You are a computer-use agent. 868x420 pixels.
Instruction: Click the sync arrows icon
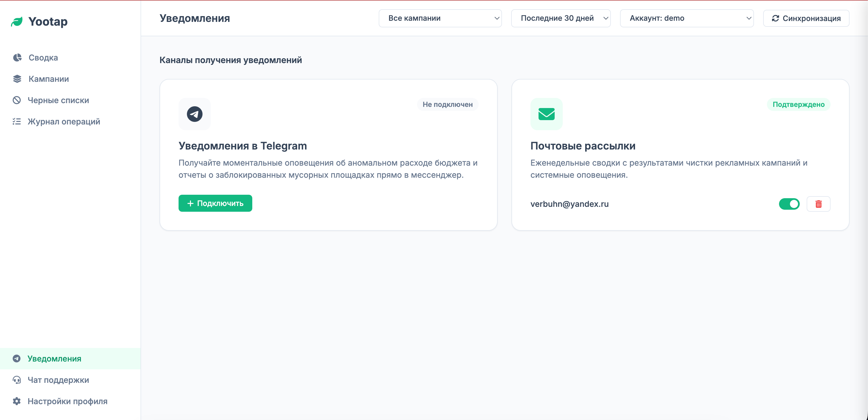click(775, 18)
